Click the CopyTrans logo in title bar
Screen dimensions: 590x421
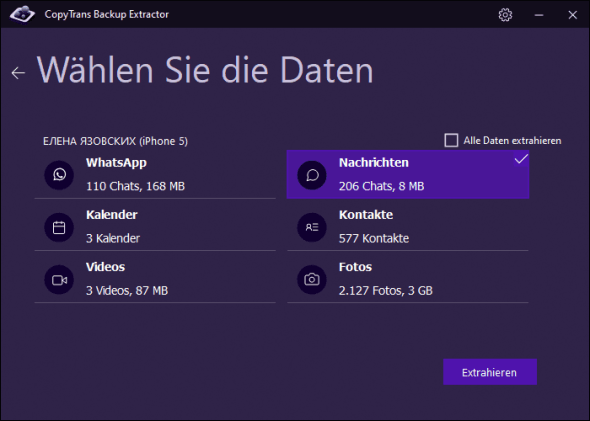tap(22, 14)
